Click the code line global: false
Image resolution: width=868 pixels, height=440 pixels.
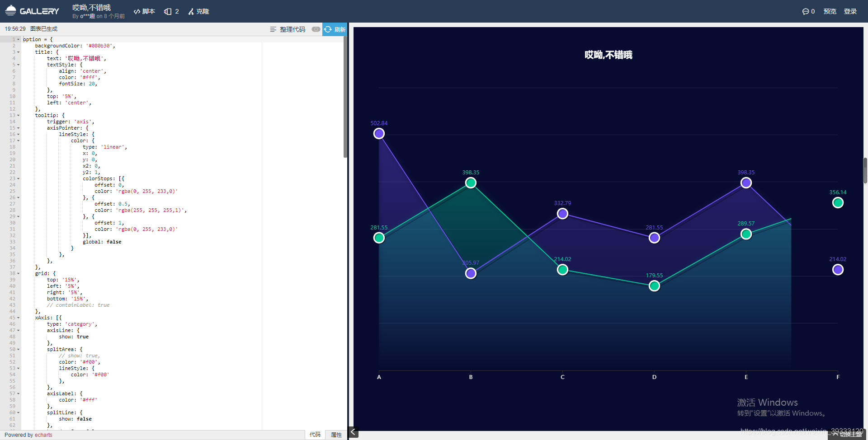coord(102,242)
